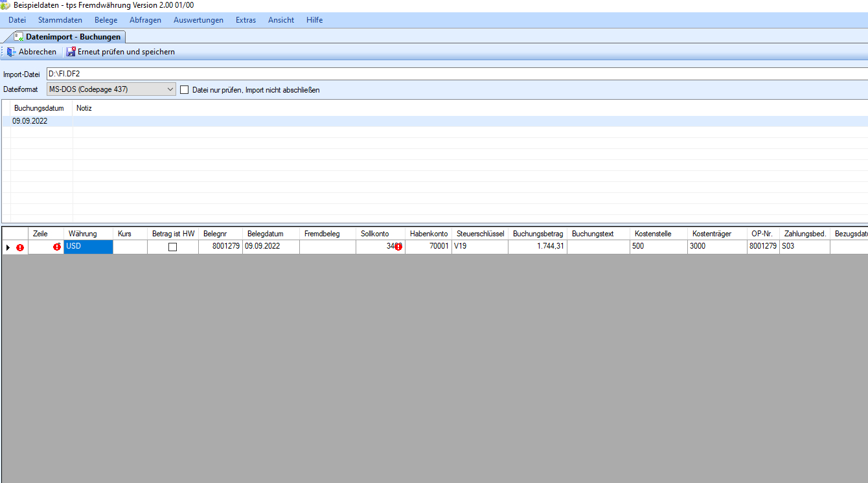The height and width of the screenshot is (483, 868).
Task: Enable 'Datei nur prüfen' checkbox
Action: pyautogui.click(x=185, y=90)
